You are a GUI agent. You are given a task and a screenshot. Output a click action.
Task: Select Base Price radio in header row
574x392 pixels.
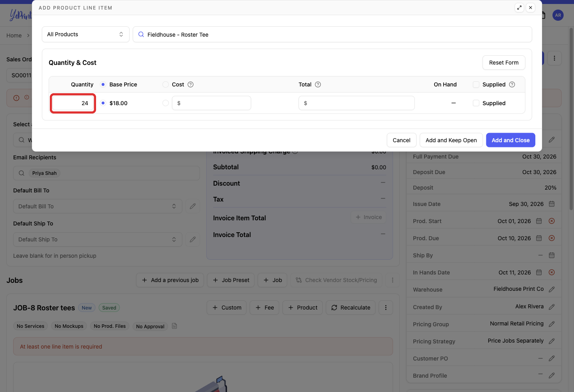(x=103, y=84)
